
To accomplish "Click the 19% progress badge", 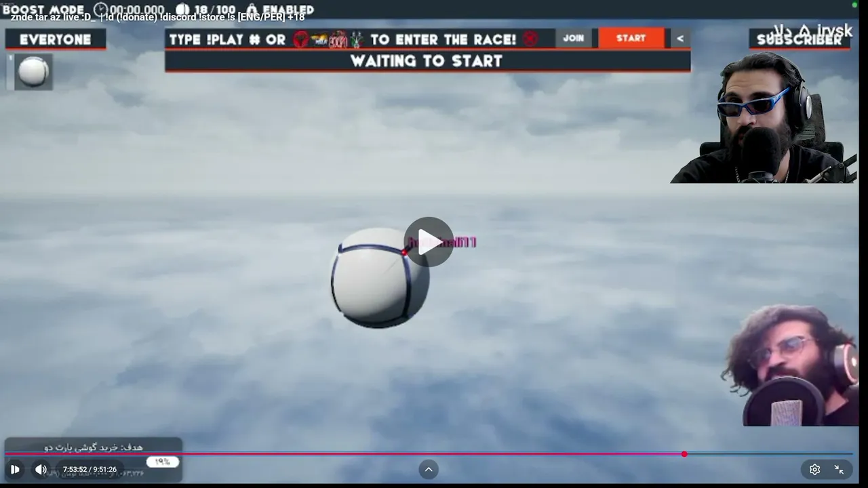I will pos(163,462).
